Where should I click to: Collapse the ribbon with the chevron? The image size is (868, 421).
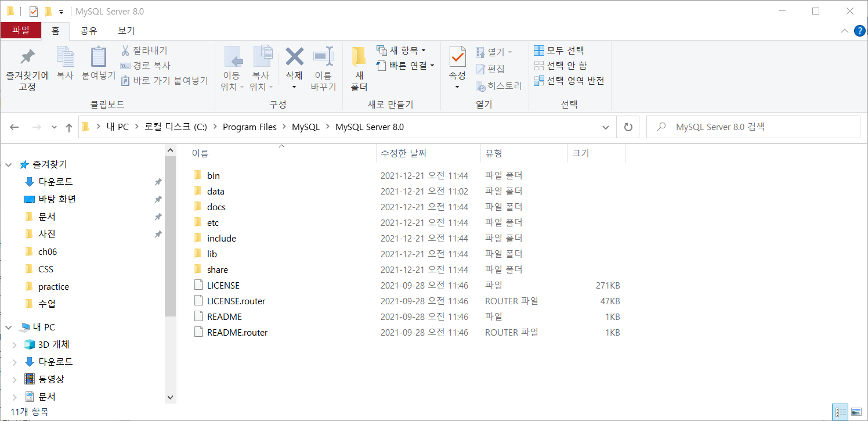point(845,31)
